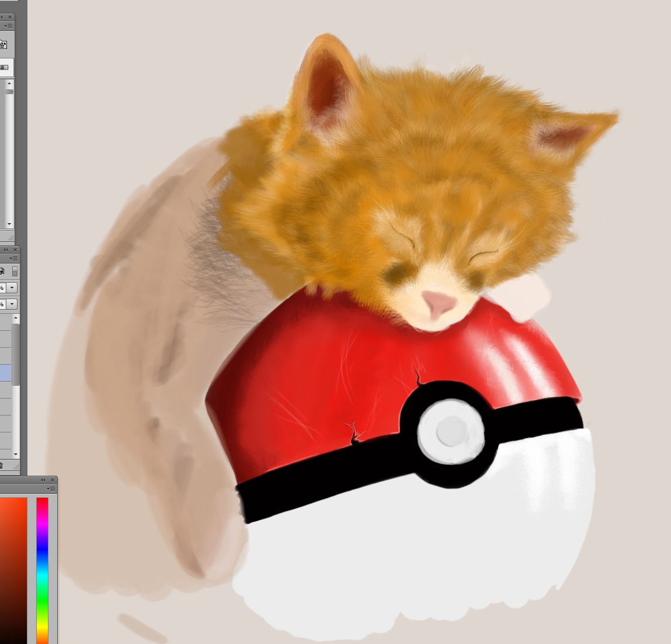This screenshot has width=671, height=644.
Task: Open the top brush panel's flyout menu
Action: [x=9, y=26]
